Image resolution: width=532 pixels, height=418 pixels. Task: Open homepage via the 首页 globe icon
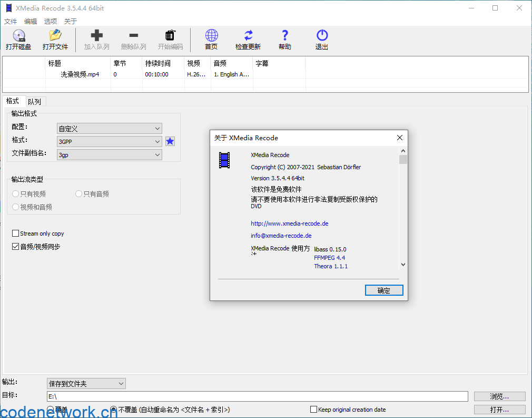[211, 40]
